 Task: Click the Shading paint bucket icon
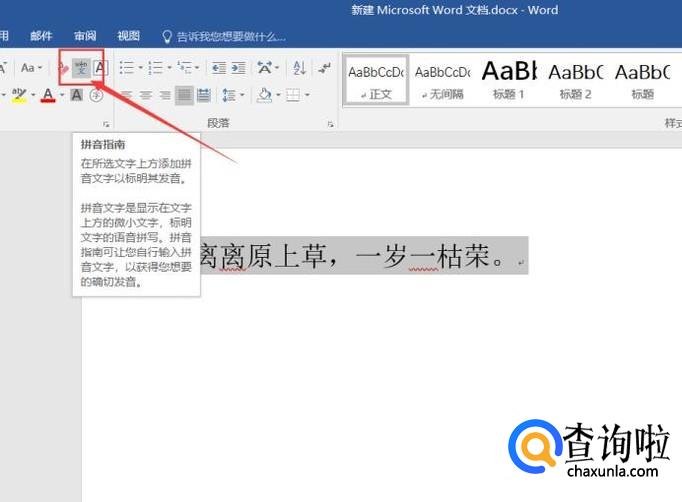[264, 95]
